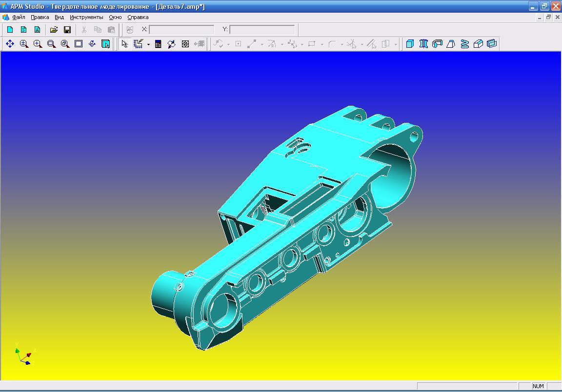
Task: Expand the rectangle tool dropdown arrow
Action: 322,44
